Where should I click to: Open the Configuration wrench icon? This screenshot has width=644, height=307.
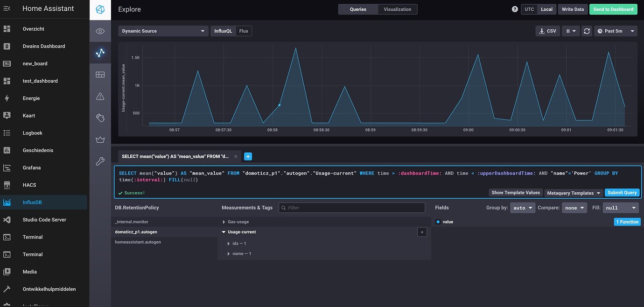(x=100, y=160)
